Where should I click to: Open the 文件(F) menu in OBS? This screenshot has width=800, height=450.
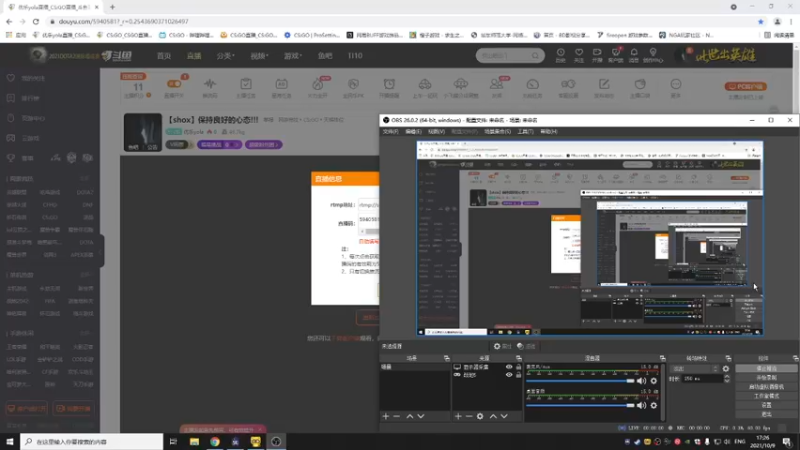(x=390, y=132)
